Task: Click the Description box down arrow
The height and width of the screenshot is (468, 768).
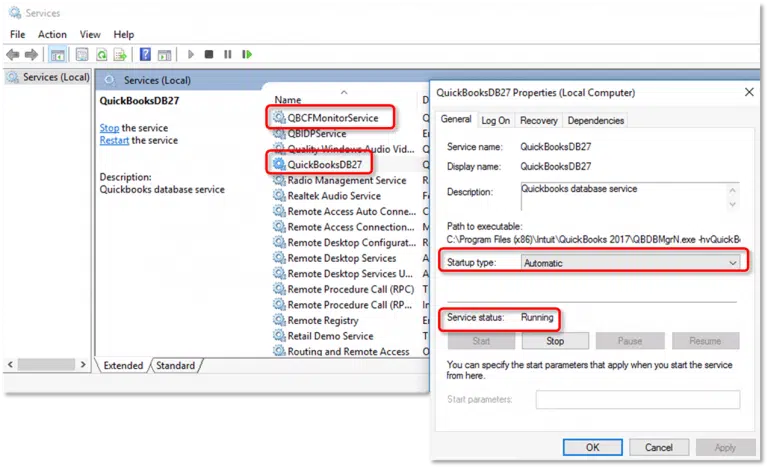Action: point(732,204)
